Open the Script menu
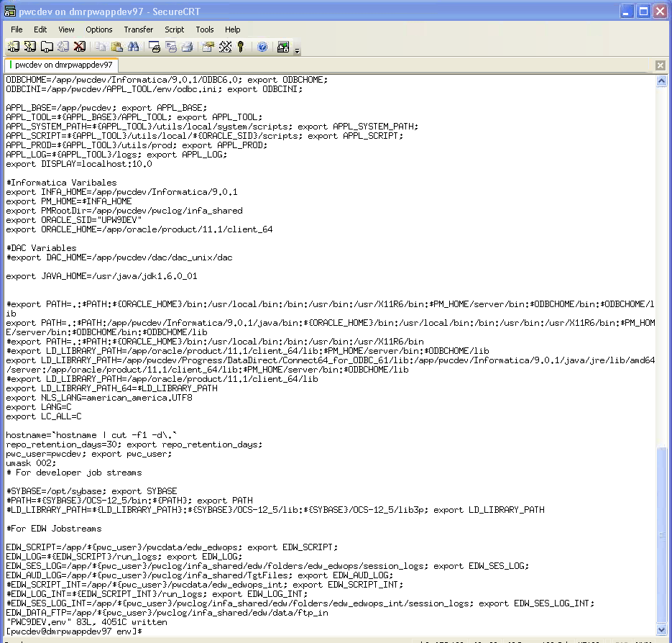Image resolution: width=672 pixels, height=643 pixels. tap(175, 29)
